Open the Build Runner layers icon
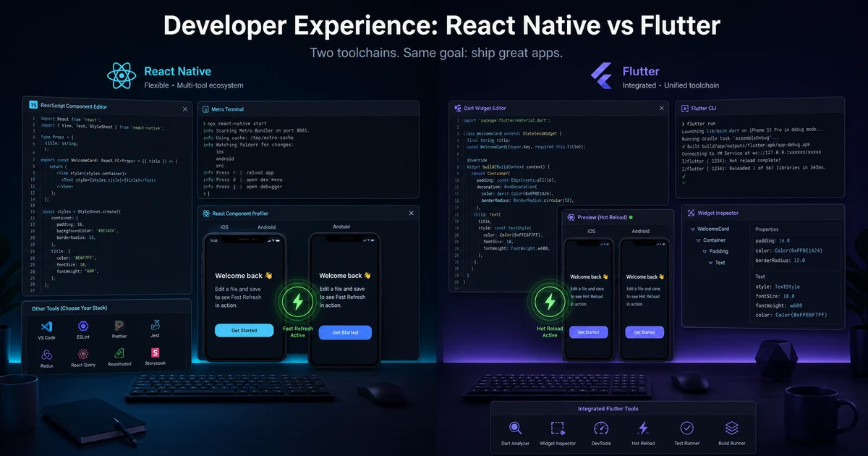The height and width of the screenshot is (456, 868). pyautogui.click(x=731, y=428)
